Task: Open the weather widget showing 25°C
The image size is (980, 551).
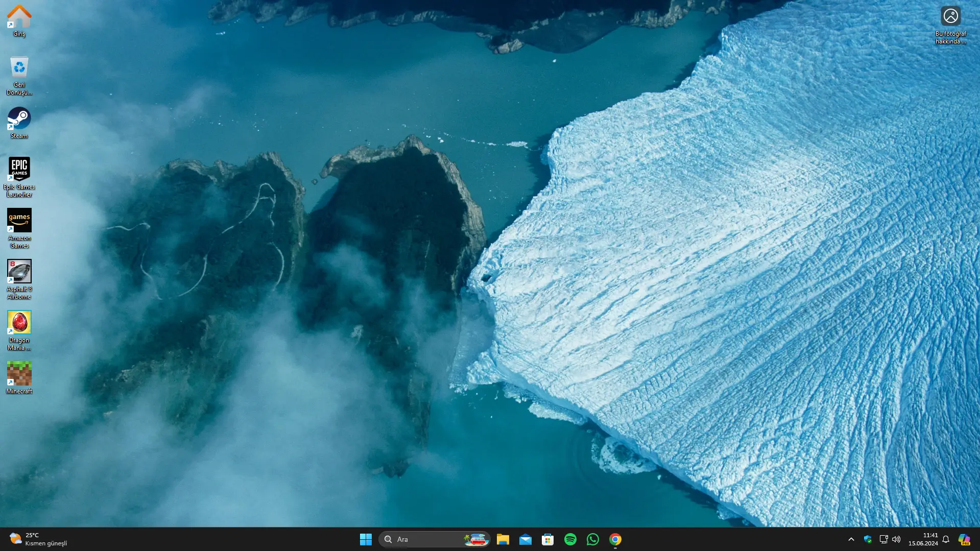Action: [x=38, y=539]
